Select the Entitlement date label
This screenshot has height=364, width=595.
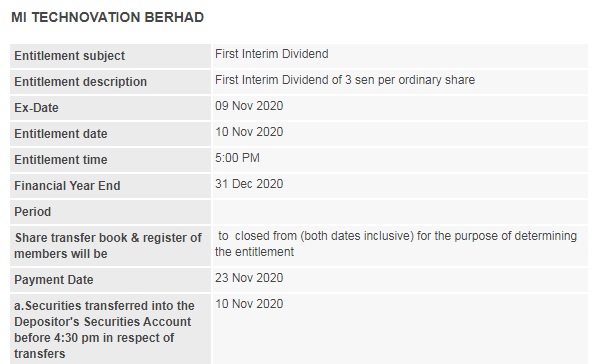pyautogui.click(x=61, y=134)
